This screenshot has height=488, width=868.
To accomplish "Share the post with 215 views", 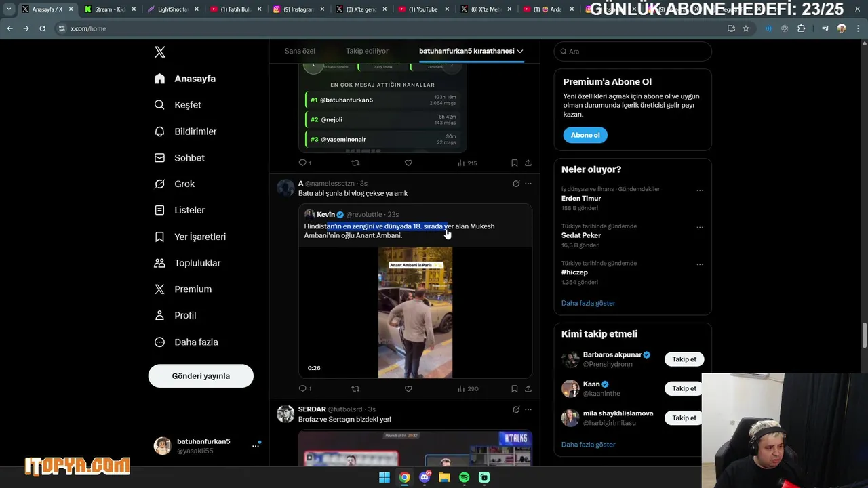I will click(528, 163).
